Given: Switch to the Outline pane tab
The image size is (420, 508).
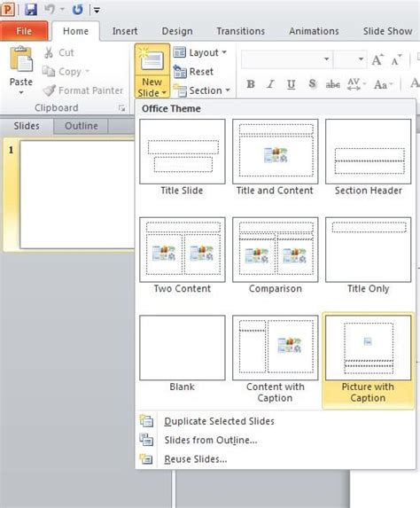Looking at the screenshot, I should tap(81, 126).
